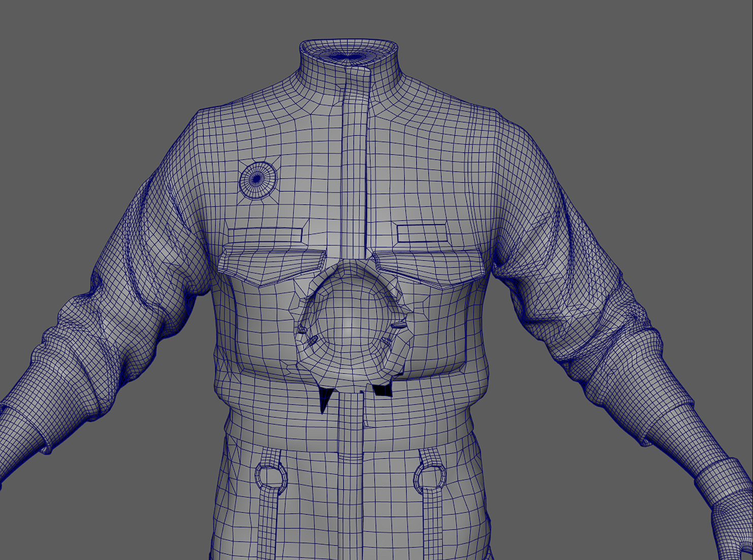Select the wide rectangular patch above left pocket
The image size is (753, 560).
click(x=265, y=236)
